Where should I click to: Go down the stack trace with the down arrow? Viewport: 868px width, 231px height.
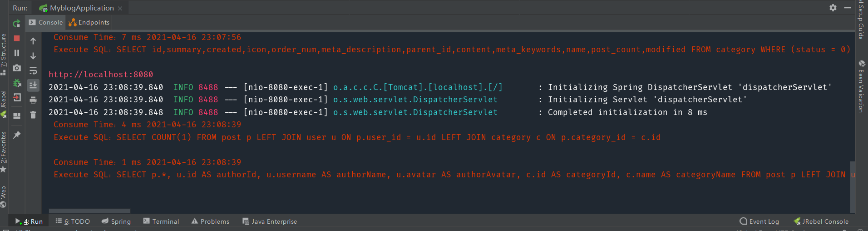[x=33, y=56]
